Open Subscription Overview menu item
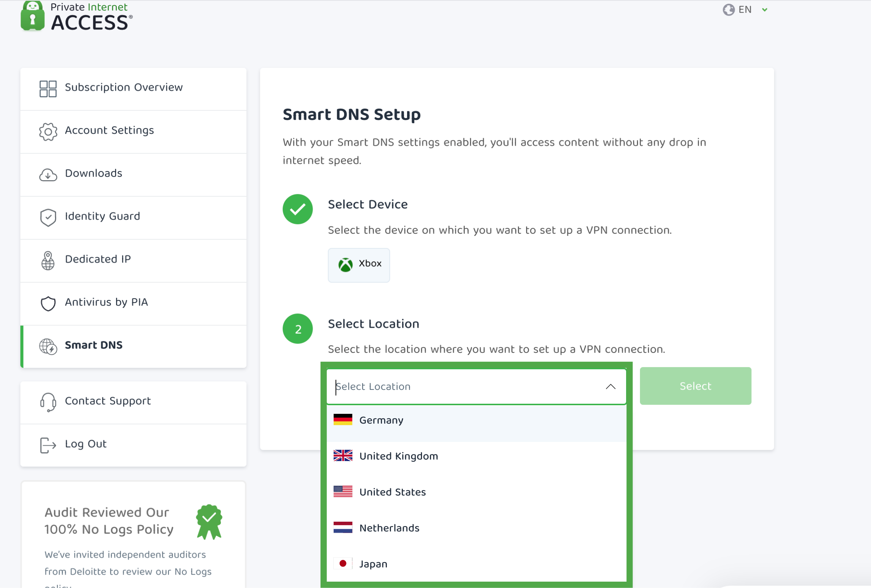 [133, 89]
